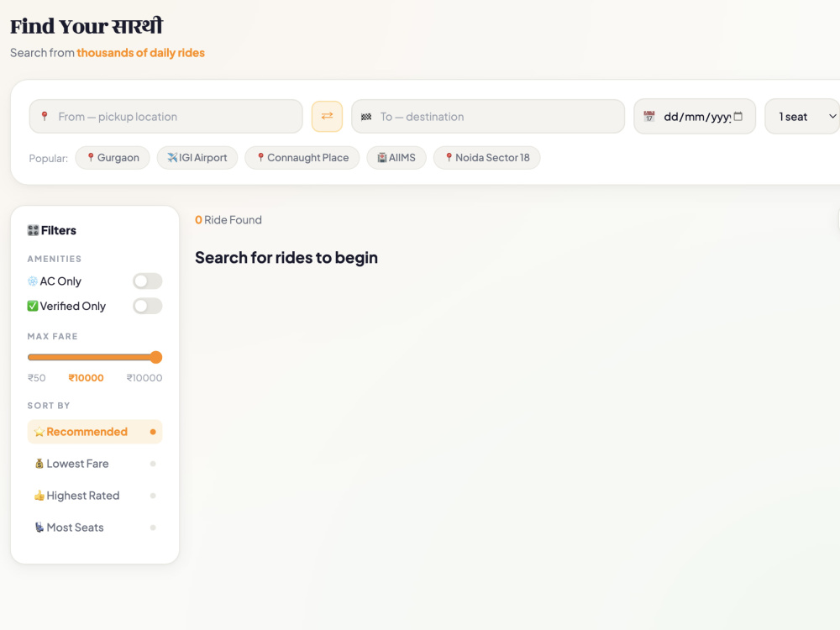Select Recommended sort option
This screenshot has width=840, height=630.
(95, 432)
